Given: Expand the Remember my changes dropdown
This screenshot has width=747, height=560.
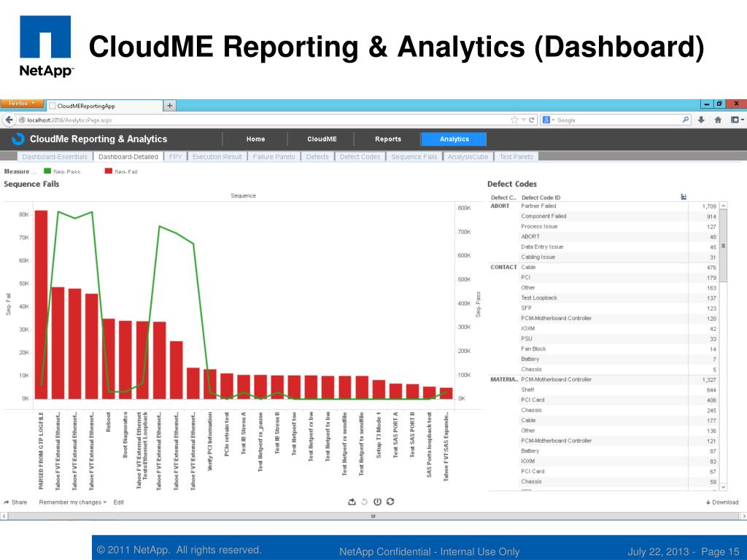Looking at the screenshot, I should (x=73, y=502).
